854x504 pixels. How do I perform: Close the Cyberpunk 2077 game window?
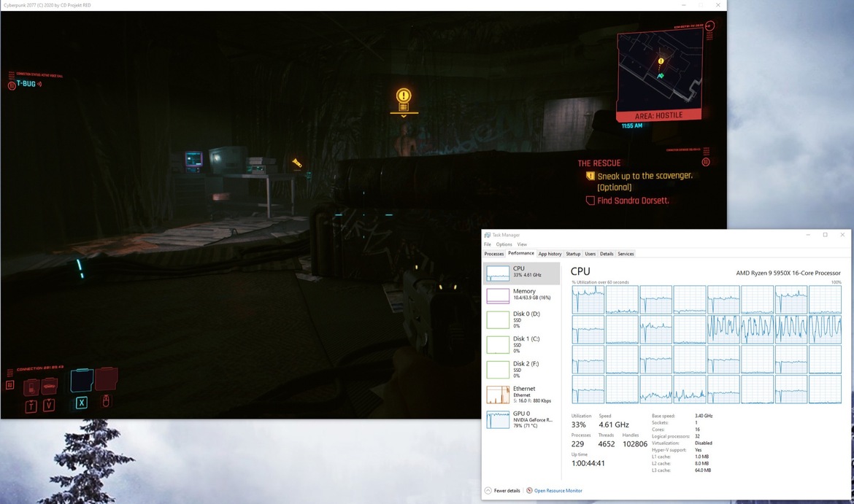coord(718,5)
